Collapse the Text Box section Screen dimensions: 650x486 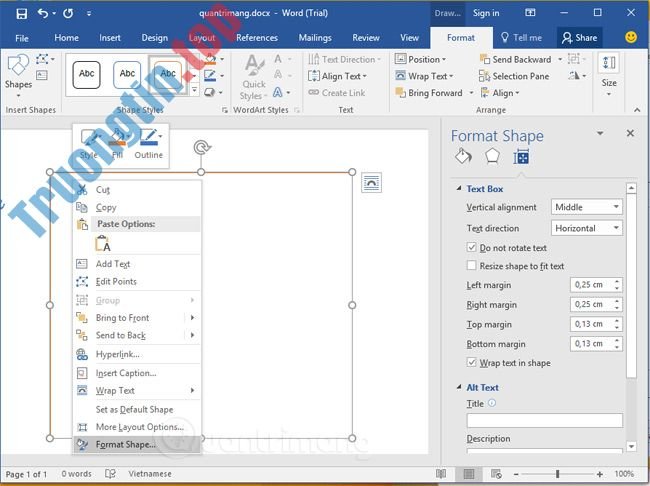(459, 189)
